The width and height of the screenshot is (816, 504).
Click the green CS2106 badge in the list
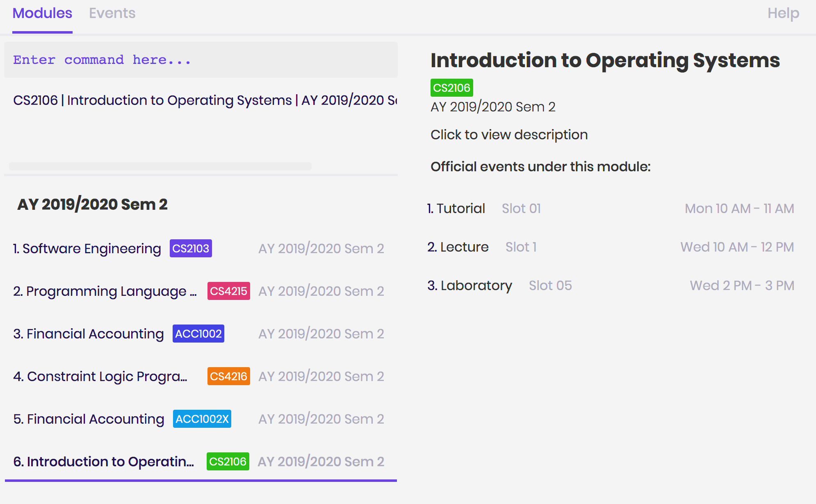click(228, 462)
